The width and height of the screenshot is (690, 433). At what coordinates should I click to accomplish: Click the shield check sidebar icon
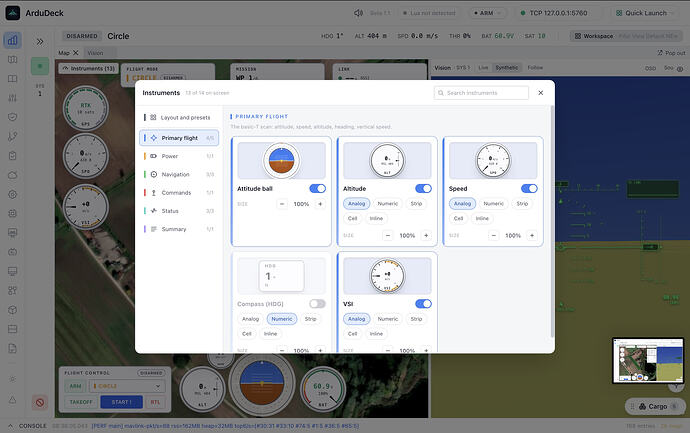tap(12, 117)
